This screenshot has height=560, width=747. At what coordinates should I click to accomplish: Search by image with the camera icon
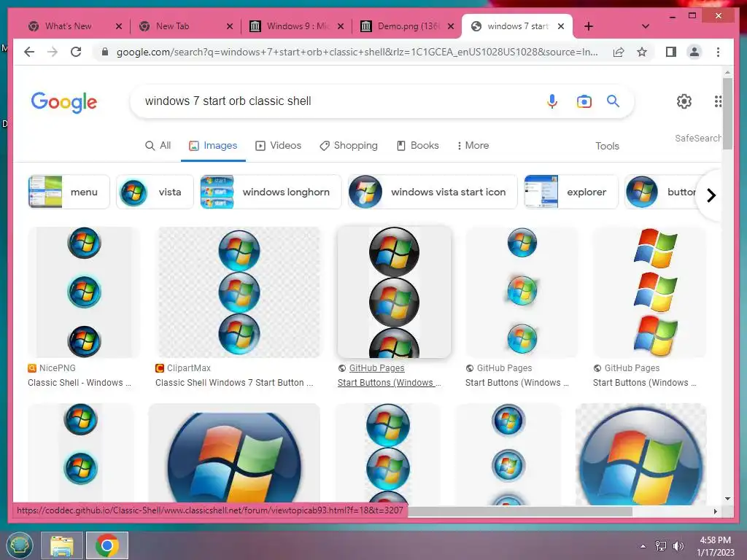click(584, 101)
